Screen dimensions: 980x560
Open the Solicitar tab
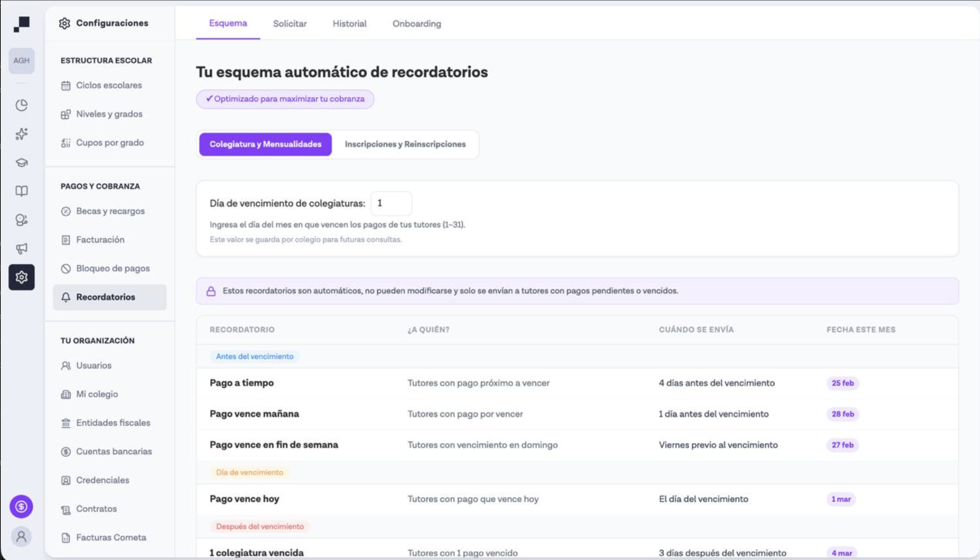pos(289,24)
